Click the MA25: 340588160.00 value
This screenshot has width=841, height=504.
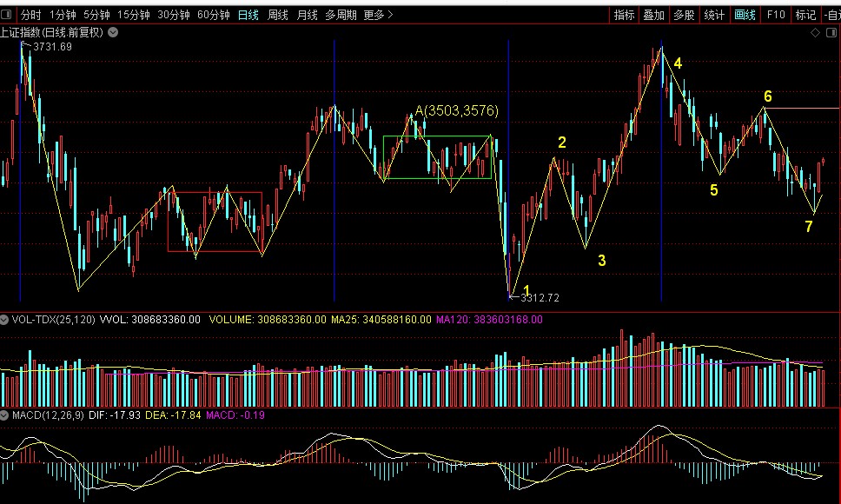pos(381,320)
